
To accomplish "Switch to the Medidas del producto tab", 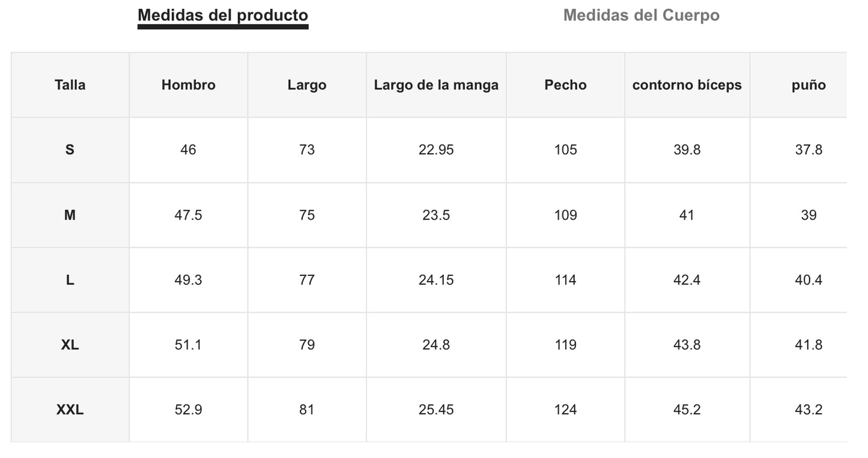I will tap(223, 16).
